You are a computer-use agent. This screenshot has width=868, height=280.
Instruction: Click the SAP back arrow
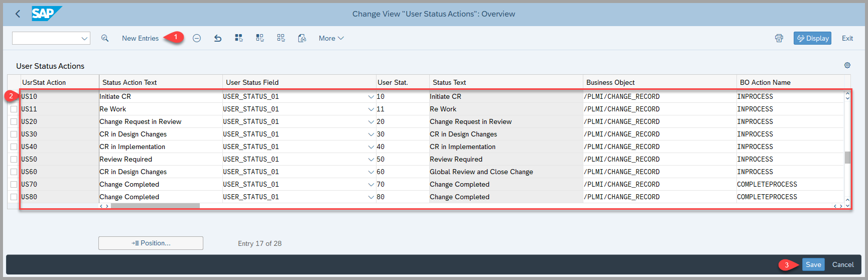tap(18, 14)
